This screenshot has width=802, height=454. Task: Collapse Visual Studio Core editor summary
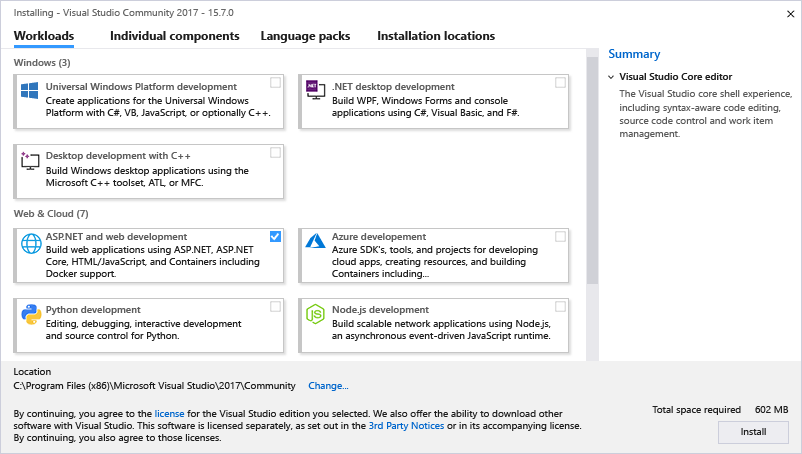(x=611, y=77)
